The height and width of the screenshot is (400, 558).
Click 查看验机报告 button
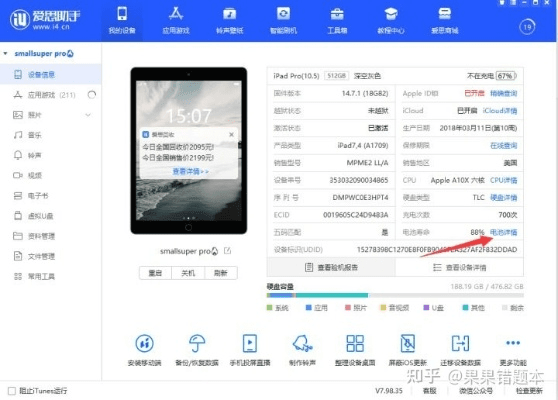(x=331, y=267)
